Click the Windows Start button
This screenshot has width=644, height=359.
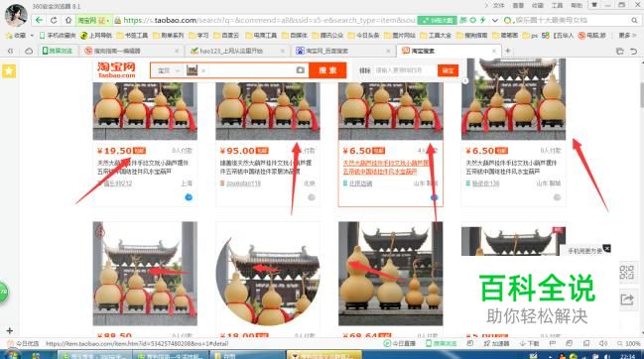click(x=12, y=354)
